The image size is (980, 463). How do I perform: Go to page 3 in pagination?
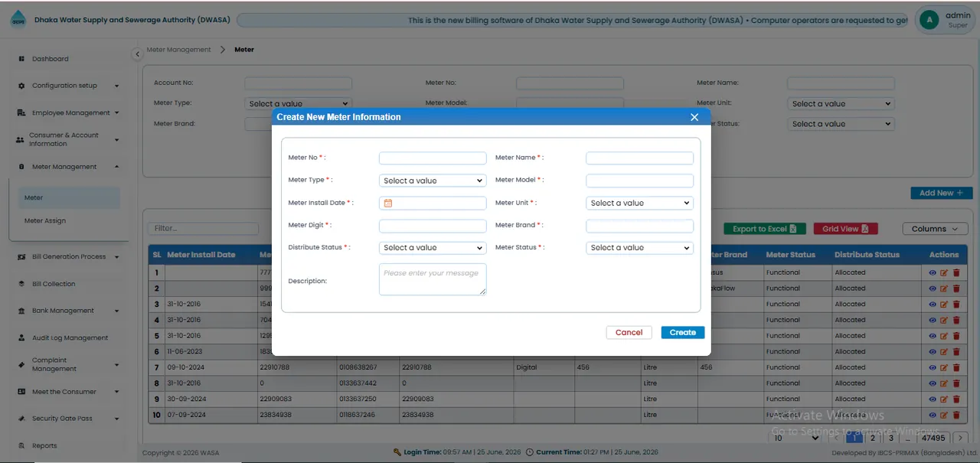[890, 438]
